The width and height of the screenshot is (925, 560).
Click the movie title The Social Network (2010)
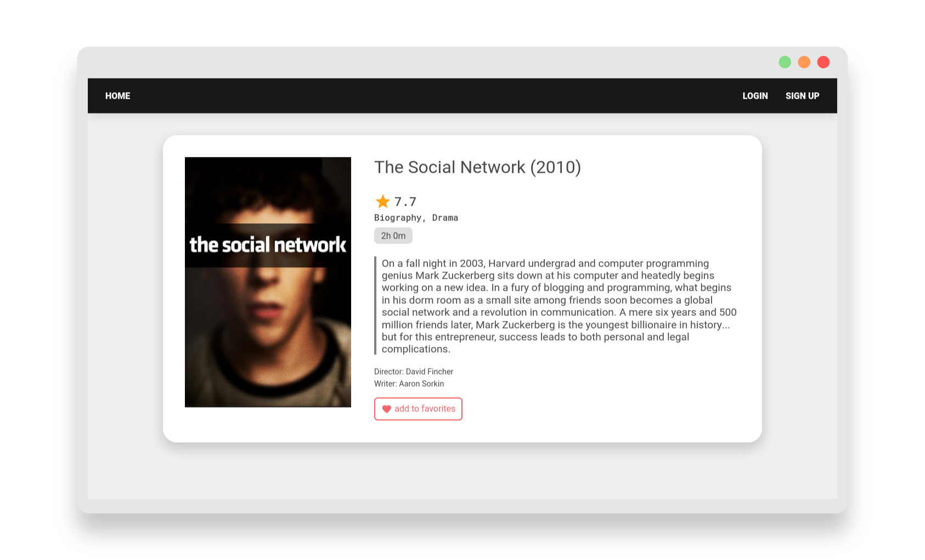click(477, 167)
